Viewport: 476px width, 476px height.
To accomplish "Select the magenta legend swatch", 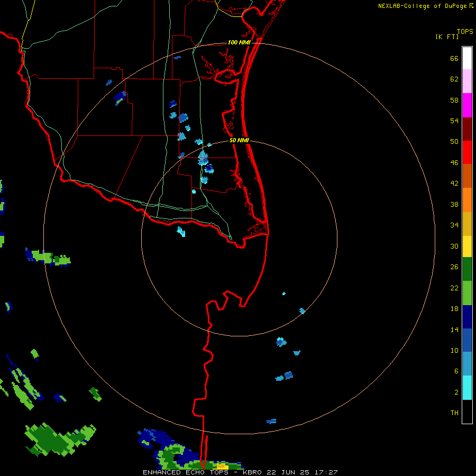I will pos(467,105).
